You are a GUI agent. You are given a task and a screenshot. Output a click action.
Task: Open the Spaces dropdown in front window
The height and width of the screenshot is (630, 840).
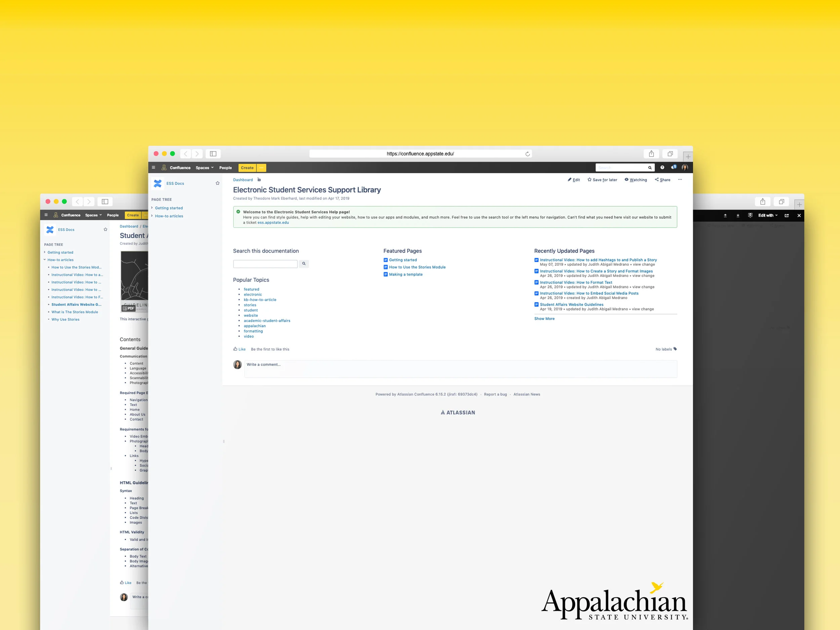coord(204,168)
